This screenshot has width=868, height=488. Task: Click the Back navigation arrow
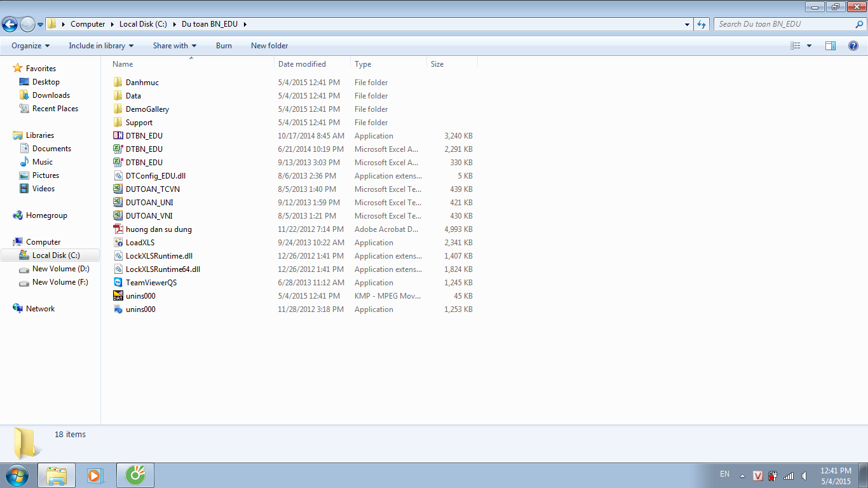(x=10, y=25)
